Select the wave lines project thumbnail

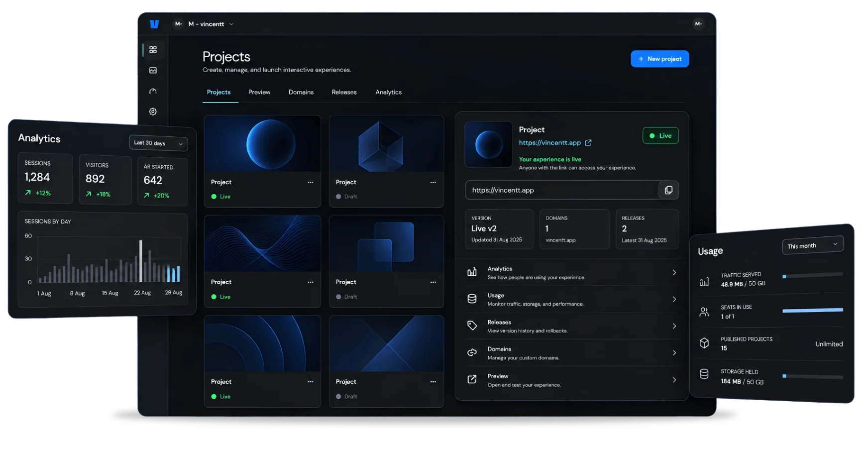coord(262,243)
